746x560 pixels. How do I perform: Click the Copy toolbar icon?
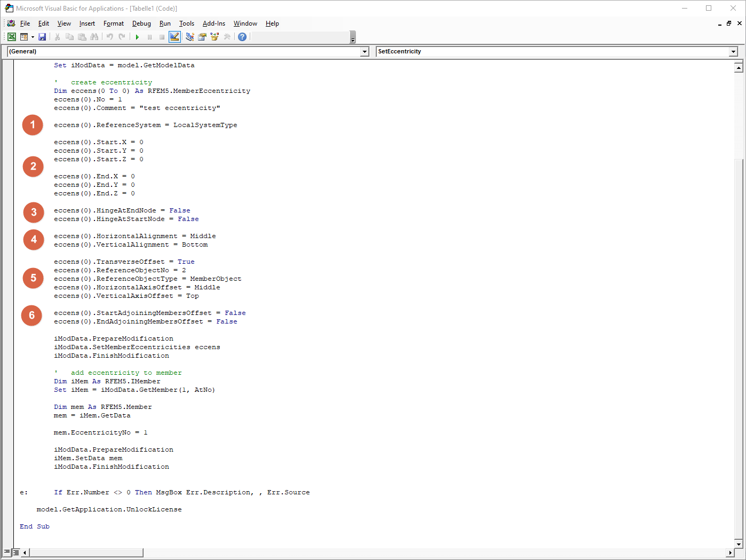pyautogui.click(x=69, y=37)
